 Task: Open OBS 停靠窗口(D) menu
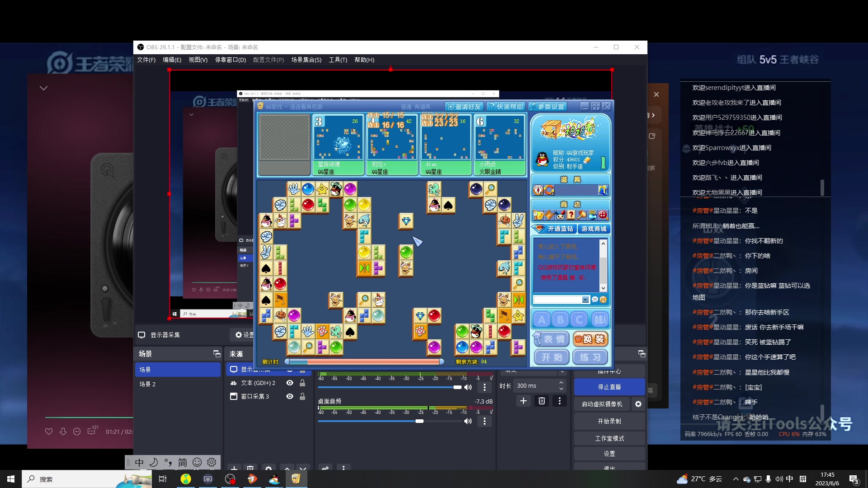(x=230, y=60)
